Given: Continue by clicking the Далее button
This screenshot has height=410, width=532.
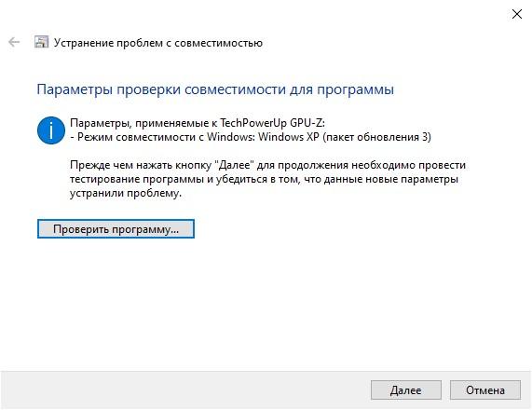Looking at the screenshot, I should pyautogui.click(x=406, y=390).
